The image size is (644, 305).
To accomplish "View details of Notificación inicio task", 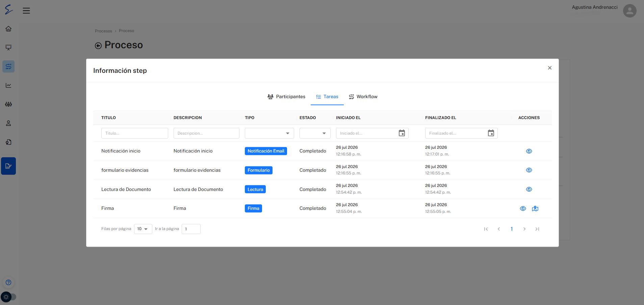I will (529, 151).
